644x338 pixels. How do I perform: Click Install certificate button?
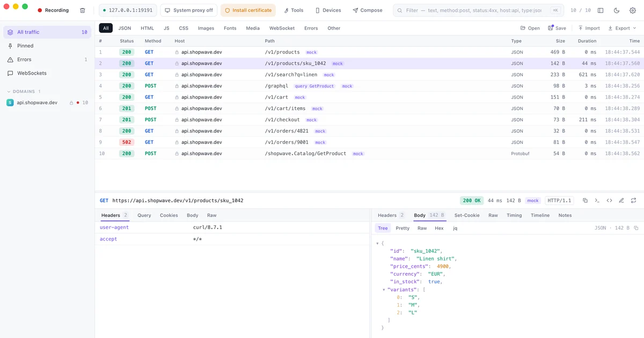pos(248,10)
